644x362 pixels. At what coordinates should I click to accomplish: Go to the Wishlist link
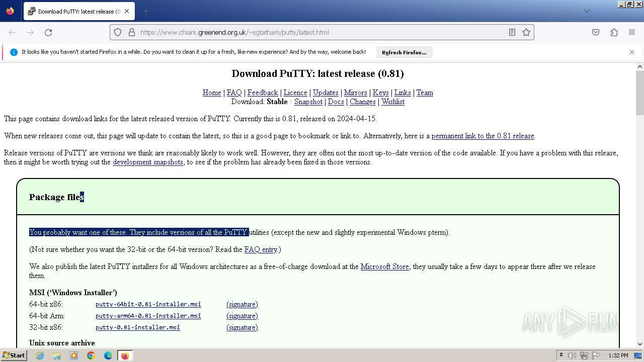click(393, 102)
